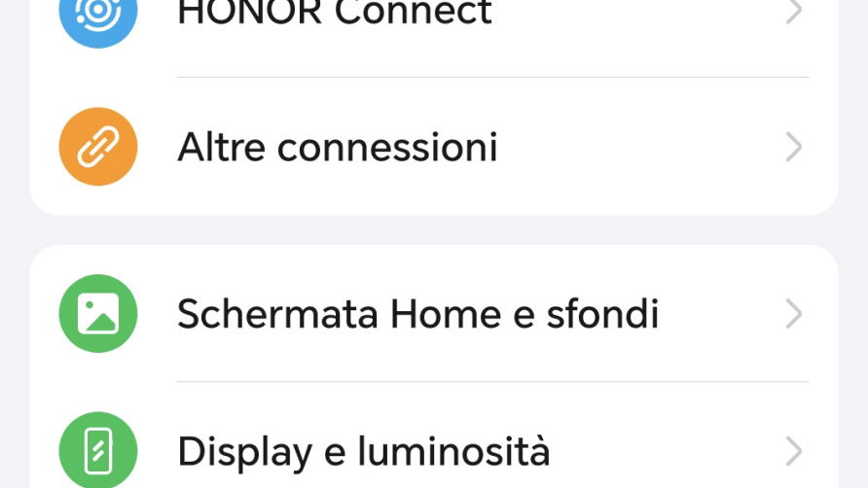
Task: Choose Display e luminosità text
Action: tap(363, 452)
